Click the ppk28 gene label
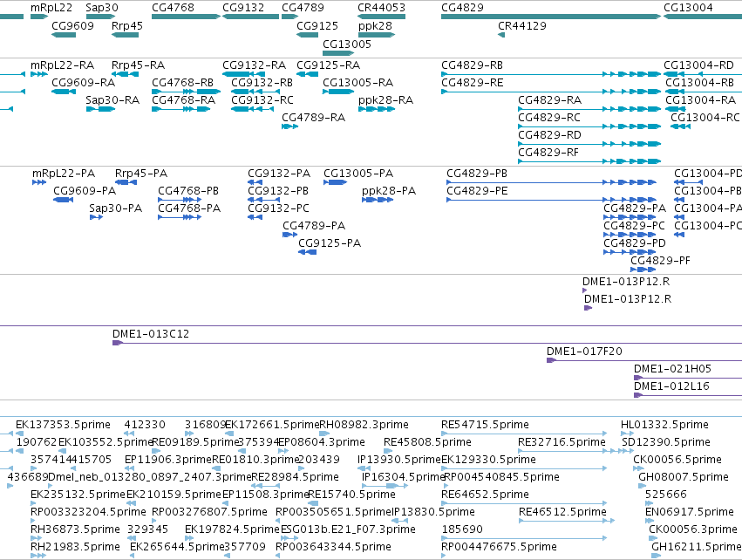742x560 pixels. 375,26
